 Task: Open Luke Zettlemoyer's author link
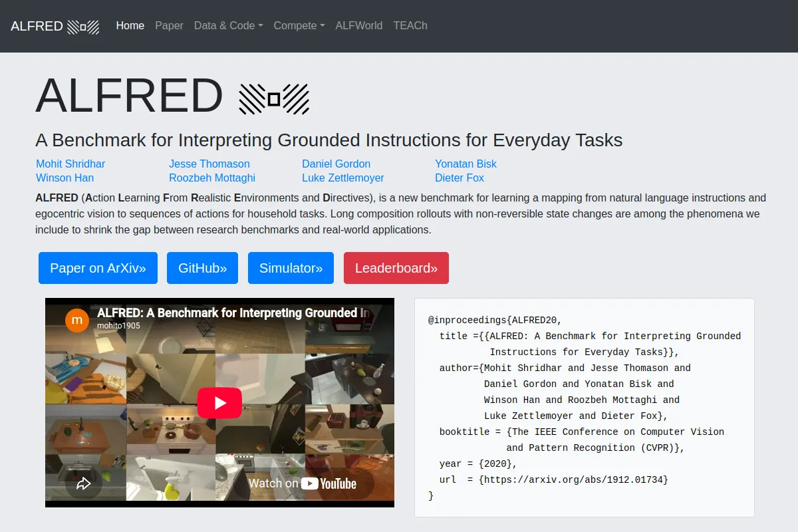[343, 178]
